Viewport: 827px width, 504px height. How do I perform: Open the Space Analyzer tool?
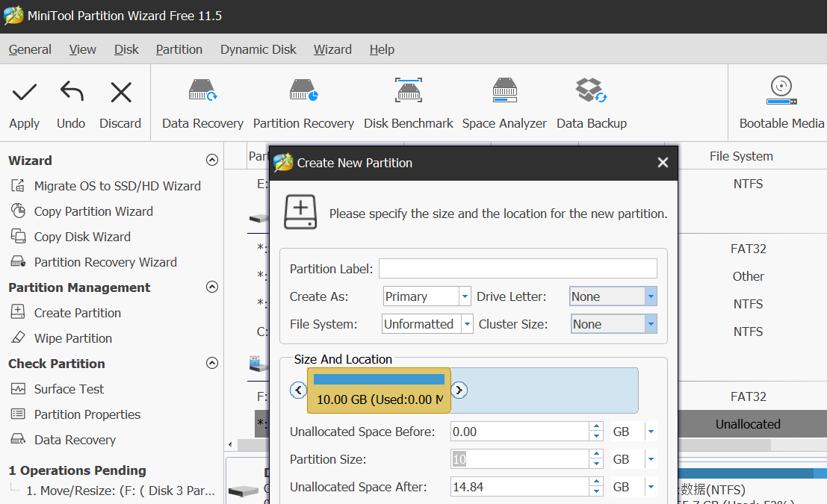click(504, 93)
